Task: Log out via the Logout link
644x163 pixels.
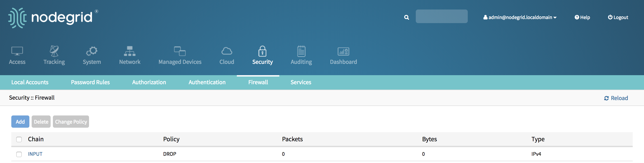Action: pyautogui.click(x=618, y=17)
